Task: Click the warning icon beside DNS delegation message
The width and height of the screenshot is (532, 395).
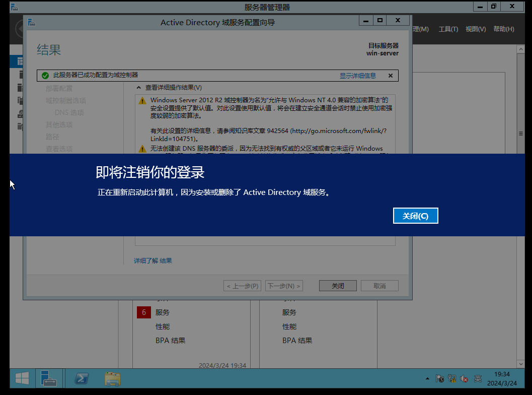Action: (x=142, y=149)
